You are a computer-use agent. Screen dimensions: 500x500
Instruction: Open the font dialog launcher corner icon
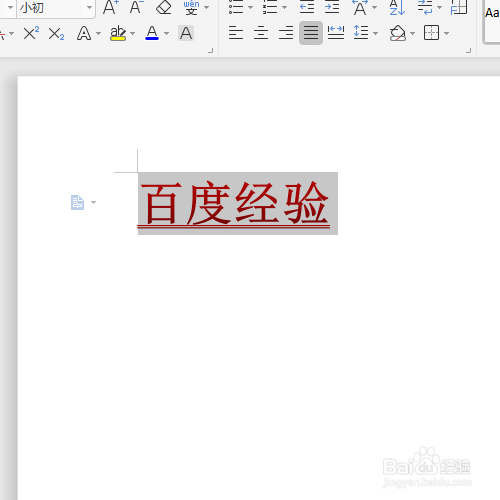[210, 51]
